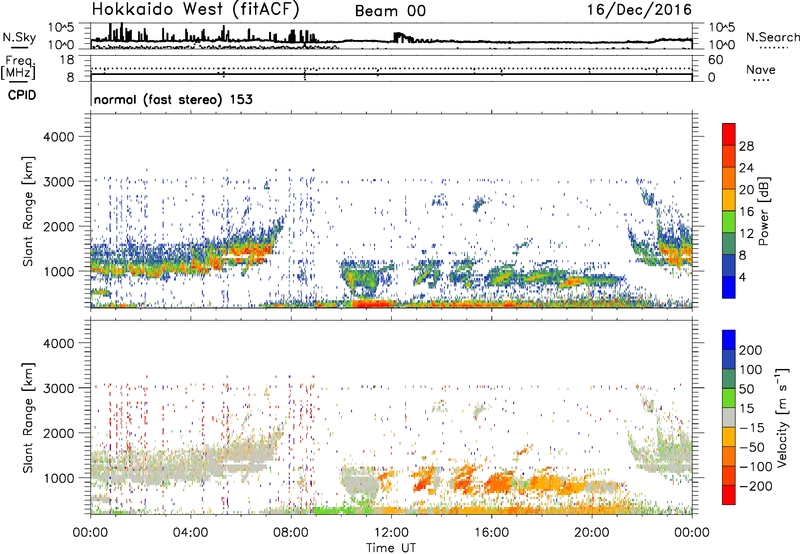Click the '20:00' time axis tick label
The height and width of the screenshot is (554, 800).
pyautogui.click(x=592, y=533)
